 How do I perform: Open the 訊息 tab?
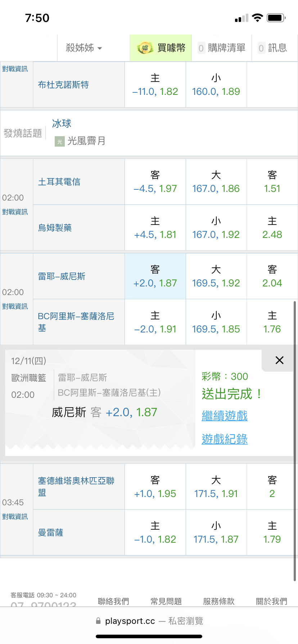tap(272, 48)
